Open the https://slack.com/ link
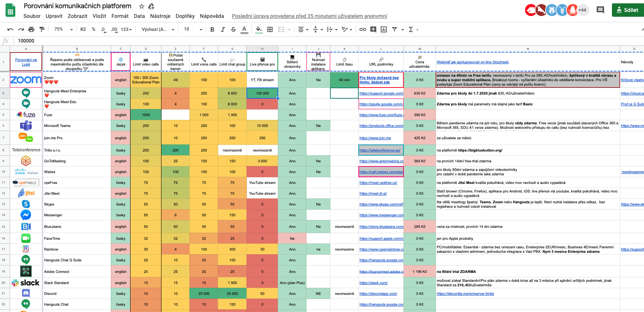The image size is (644, 312). click(374, 283)
